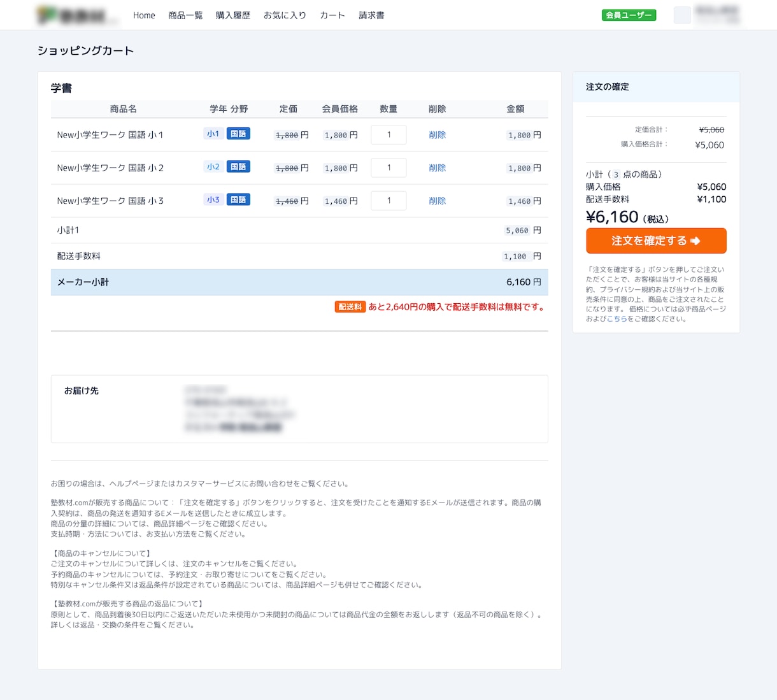This screenshot has width=777, height=700.
Task: Click the 6,160 円 maker subtotal
Action: coord(524,282)
